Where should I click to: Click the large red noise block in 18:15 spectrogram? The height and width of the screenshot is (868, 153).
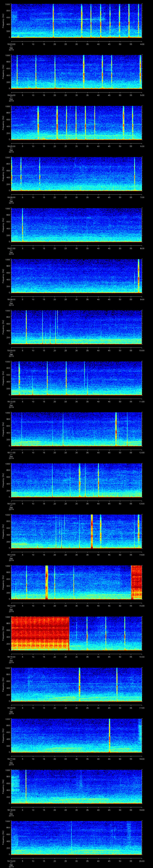(x=40, y=633)
